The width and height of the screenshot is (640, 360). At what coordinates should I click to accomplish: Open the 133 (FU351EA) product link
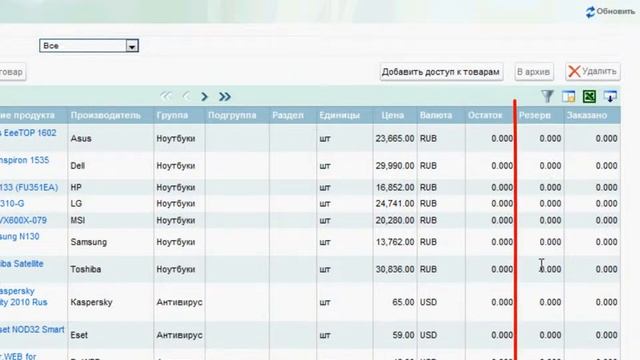(29, 188)
